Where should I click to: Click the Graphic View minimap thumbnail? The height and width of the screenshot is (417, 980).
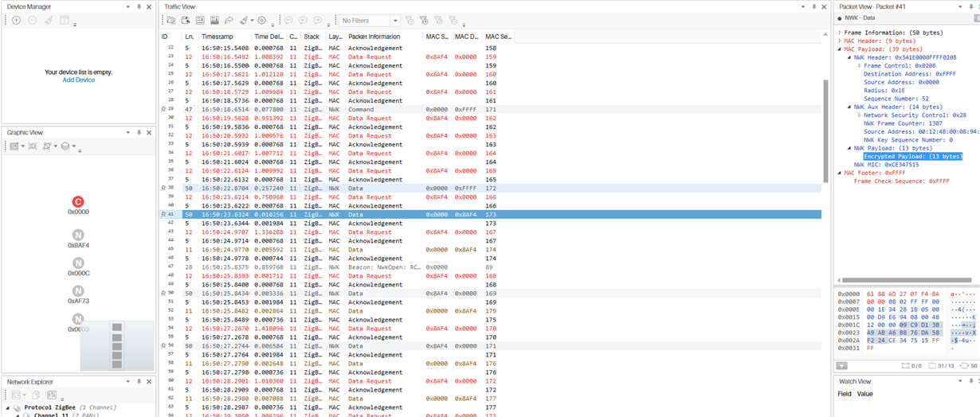(117, 345)
